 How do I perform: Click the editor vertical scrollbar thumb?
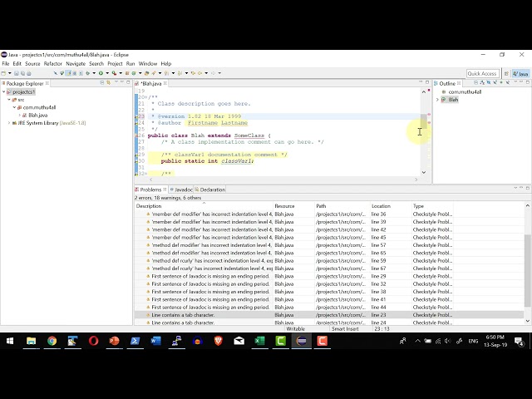pyautogui.click(x=424, y=121)
